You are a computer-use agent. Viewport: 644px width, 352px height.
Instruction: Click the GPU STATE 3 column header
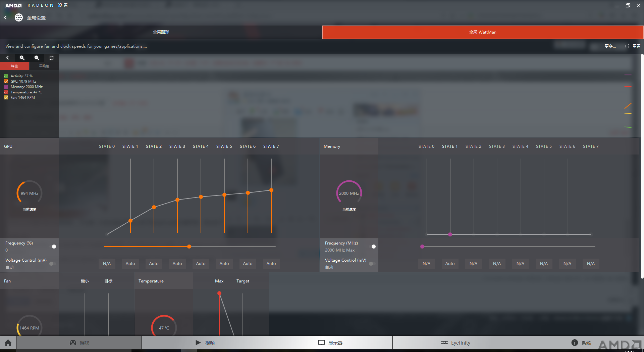177,146
